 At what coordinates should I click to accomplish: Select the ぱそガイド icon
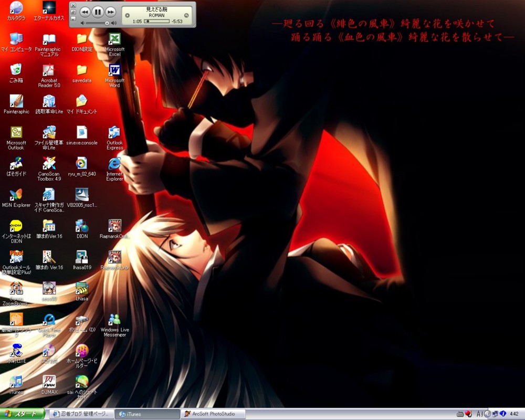click(x=16, y=167)
